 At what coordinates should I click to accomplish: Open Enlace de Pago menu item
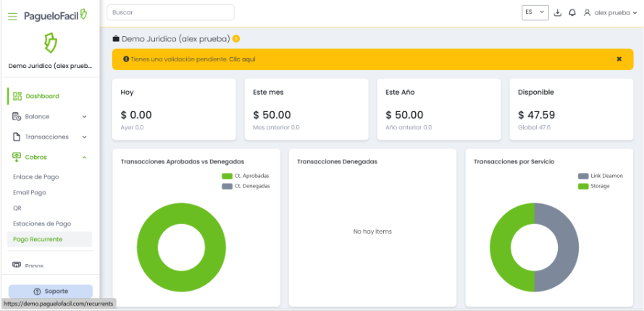point(35,176)
